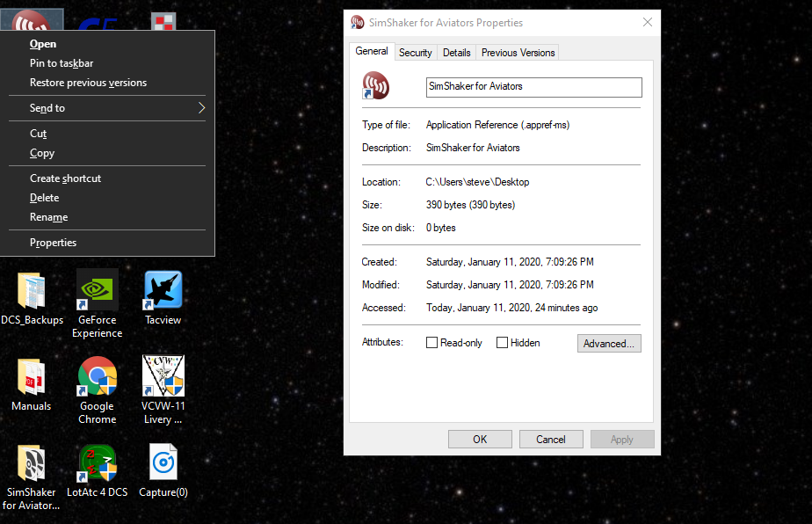This screenshot has width=812, height=524.
Task: Switch to the General tab
Action: pyautogui.click(x=372, y=51)
